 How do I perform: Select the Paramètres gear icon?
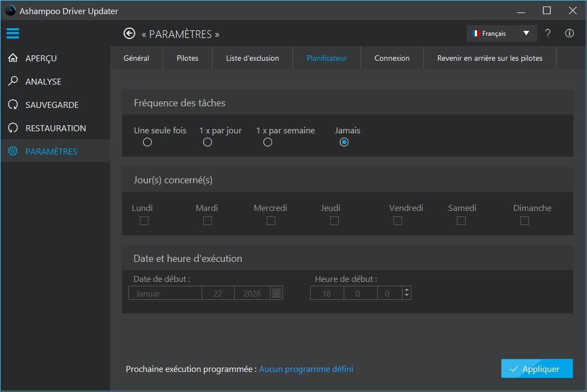pos(12,151)
